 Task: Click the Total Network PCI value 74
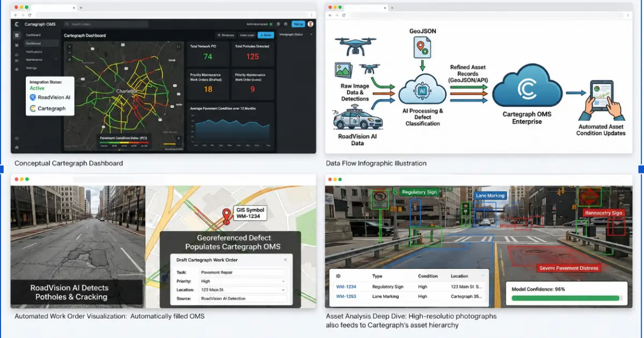(208, 56)
